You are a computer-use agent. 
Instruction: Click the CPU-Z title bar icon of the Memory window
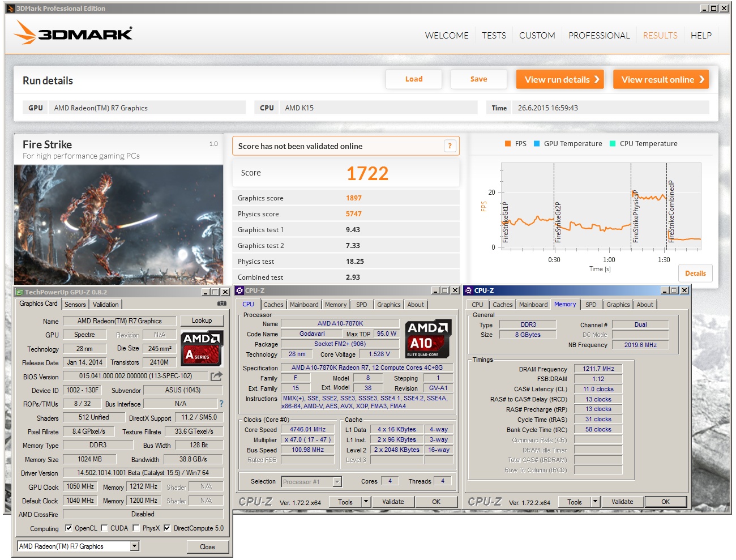click(468, 290)
